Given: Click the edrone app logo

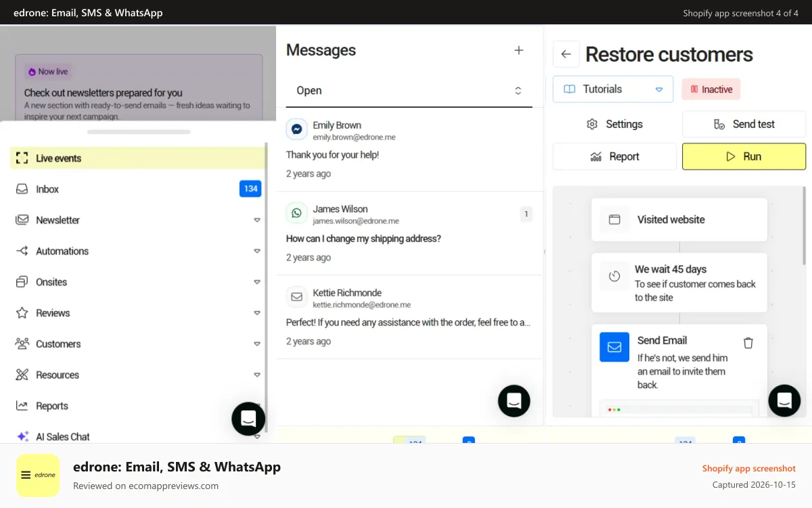Looking at the screenshot, I should tap(38, 475).
